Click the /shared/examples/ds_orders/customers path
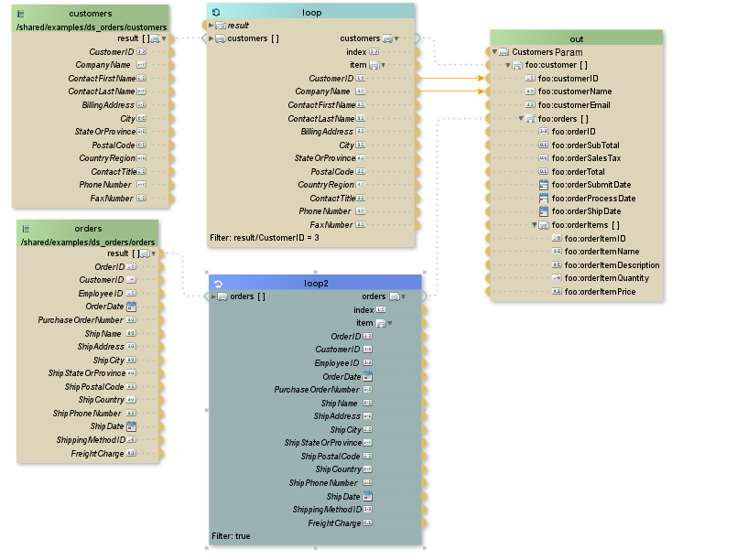The image size is (737, 560). (92, 27)
